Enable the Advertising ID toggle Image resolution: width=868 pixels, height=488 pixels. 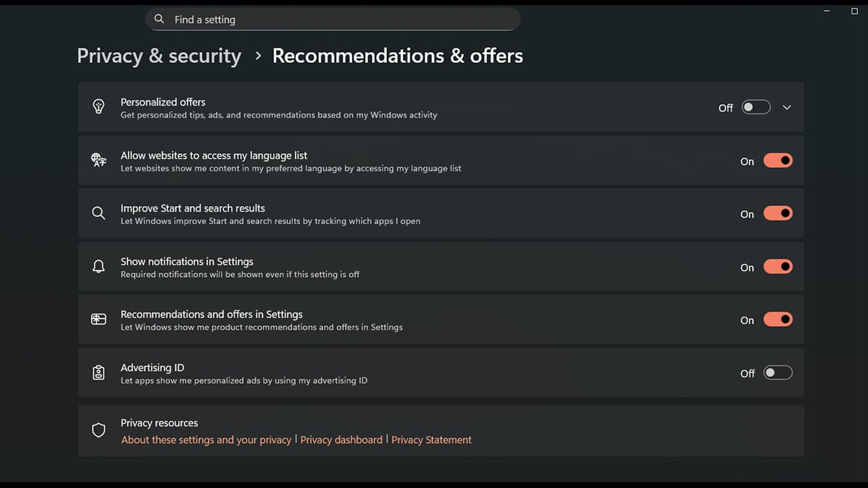[778, 372]
